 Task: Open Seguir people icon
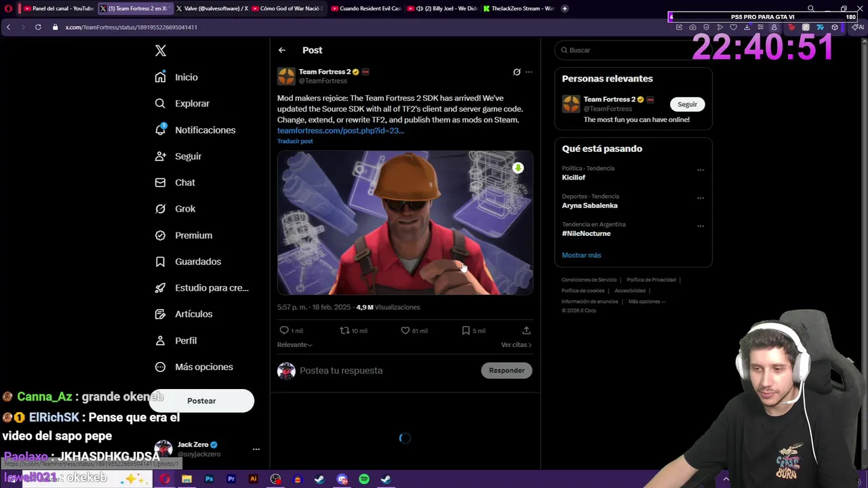click(160, 156)
